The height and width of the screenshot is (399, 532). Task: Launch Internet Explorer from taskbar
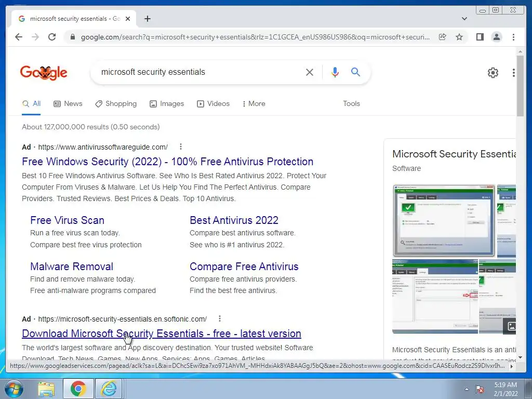(x=109, y=389)
